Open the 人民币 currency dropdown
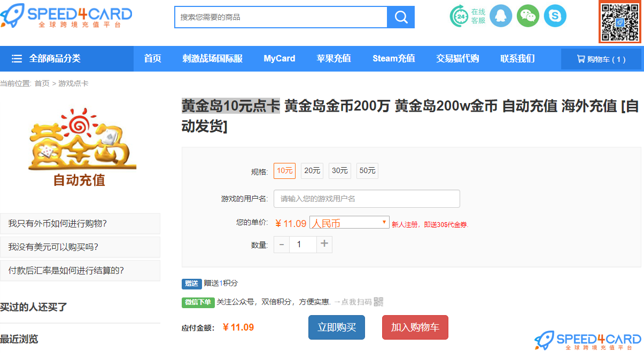The height and width of the screenshot is (353, 644). pos(349,223)
